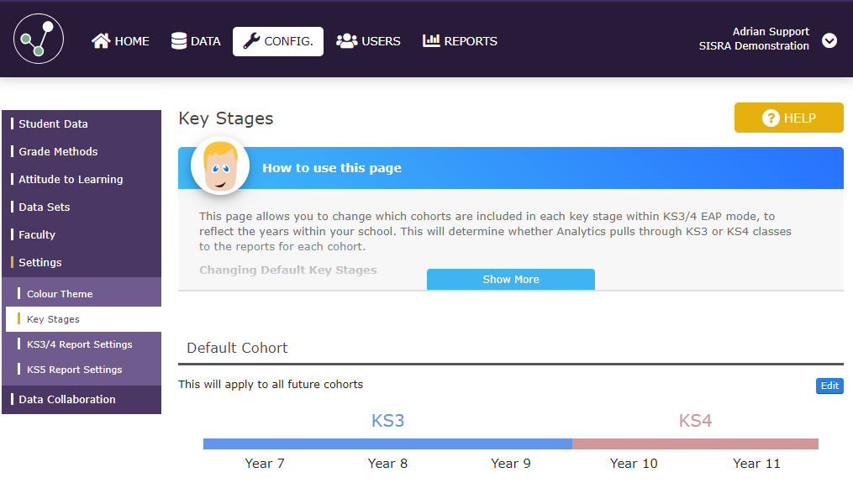Select the Year 10 label under the KS4 bar
Image resolution: width=853 pixels, height=504 pixels.
(x=634, y=463)
